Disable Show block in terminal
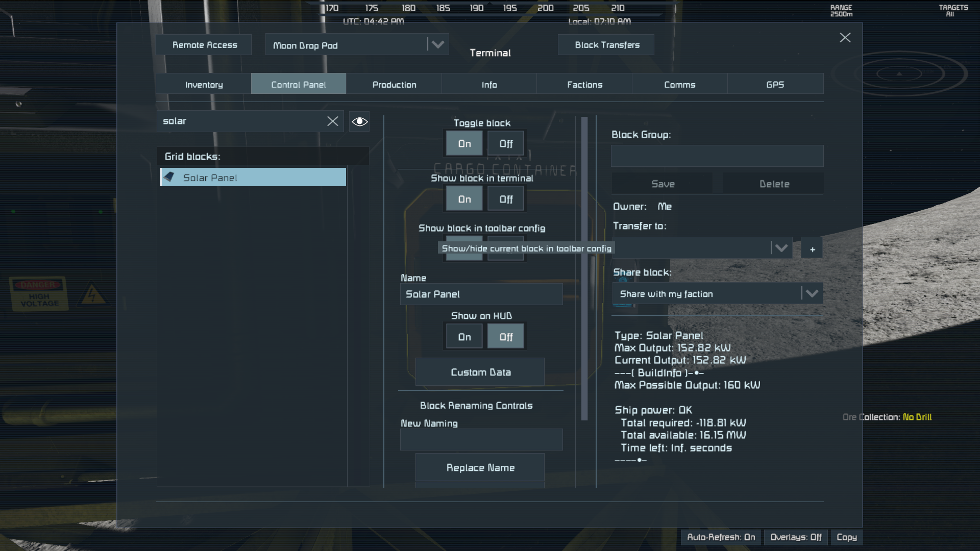 [505, 199]
